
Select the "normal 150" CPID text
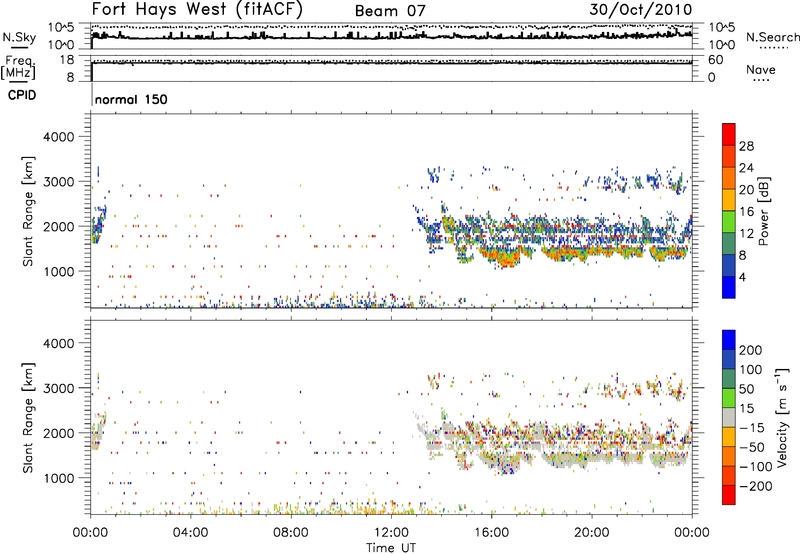tap(131, 99)
